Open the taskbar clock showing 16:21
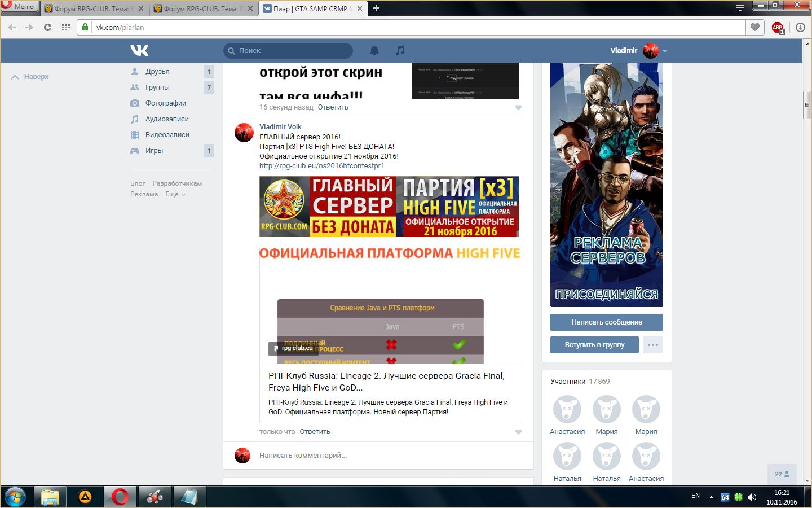The image size is (812, 508). (x=782, y=497)
